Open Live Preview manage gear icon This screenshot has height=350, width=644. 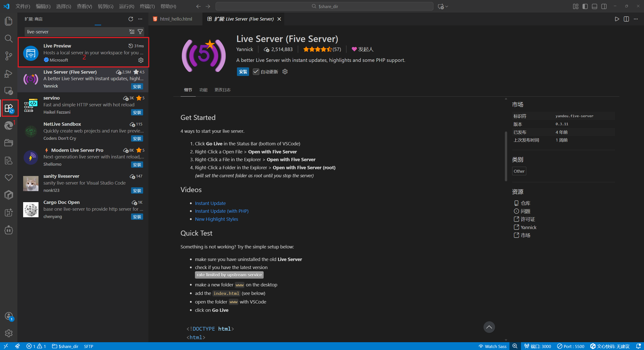tap(141, 60)
